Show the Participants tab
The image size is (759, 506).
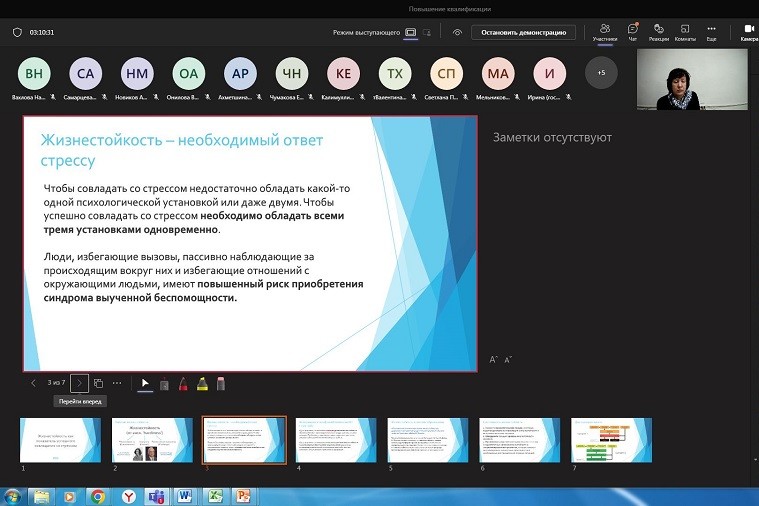tap(604, 32)
